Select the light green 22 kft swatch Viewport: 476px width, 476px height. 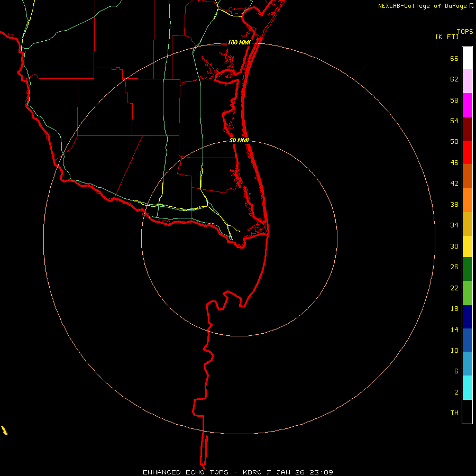467,293
